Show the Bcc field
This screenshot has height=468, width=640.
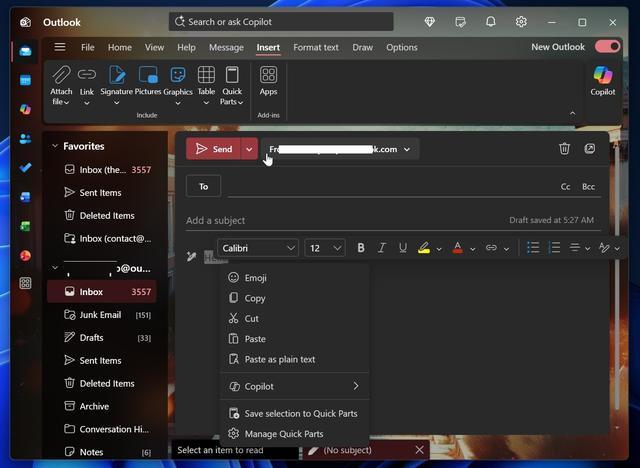tap(588, 186)
